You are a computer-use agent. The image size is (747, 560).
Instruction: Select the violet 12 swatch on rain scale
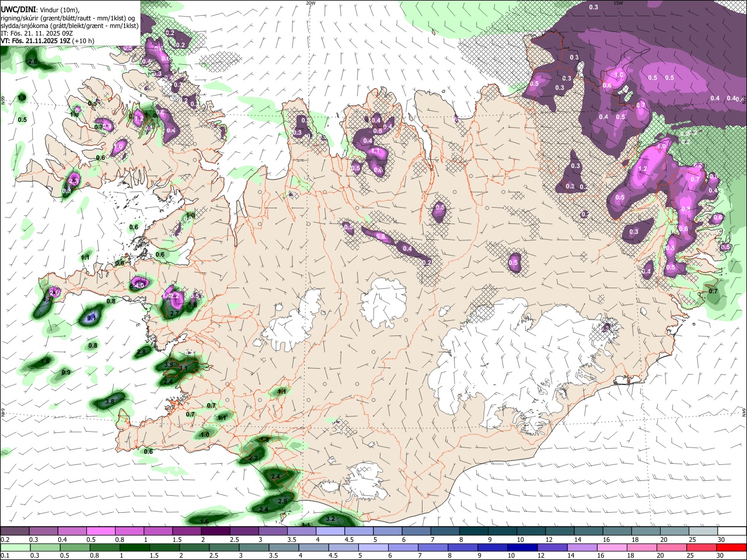tap(553, 548)
